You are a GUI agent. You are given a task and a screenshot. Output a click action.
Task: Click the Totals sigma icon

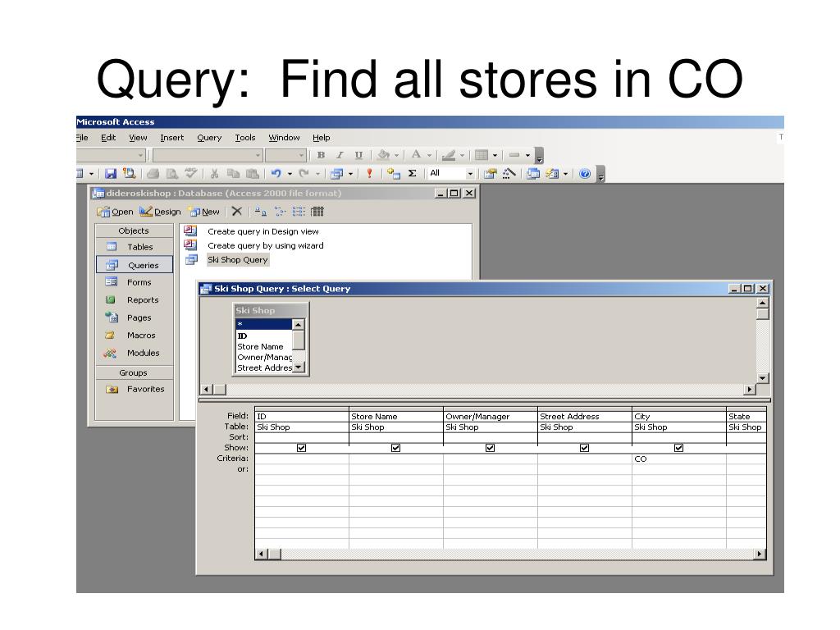pos(412,174)
